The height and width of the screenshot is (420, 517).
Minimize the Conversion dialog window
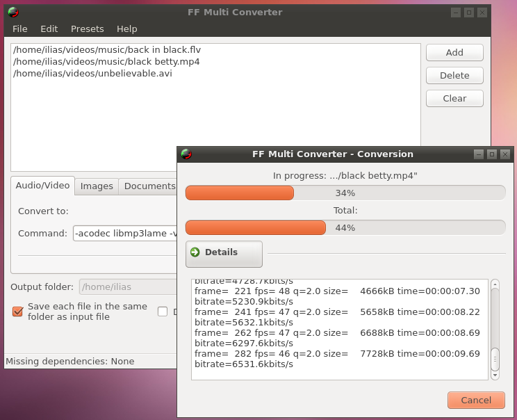[x=479, y=154]
